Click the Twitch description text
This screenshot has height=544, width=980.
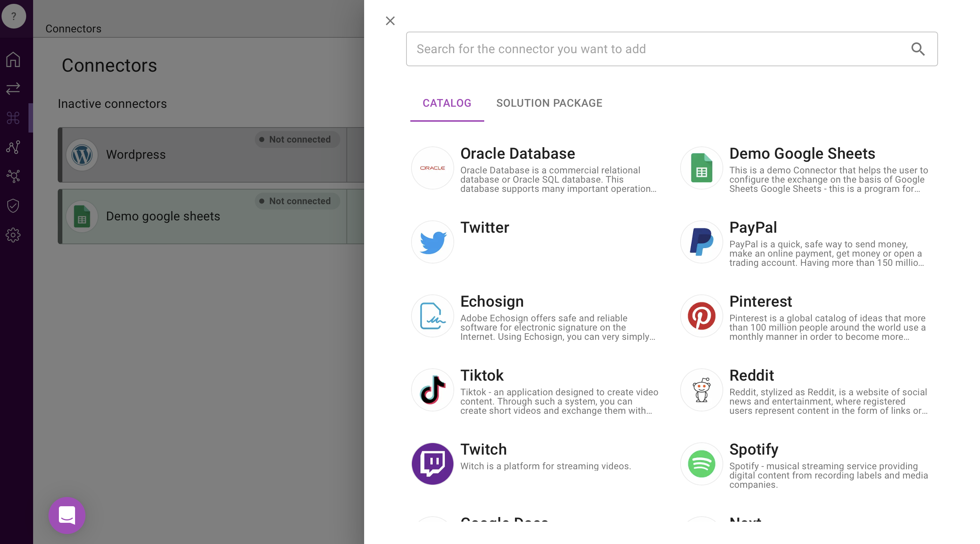tap(546, 466)
